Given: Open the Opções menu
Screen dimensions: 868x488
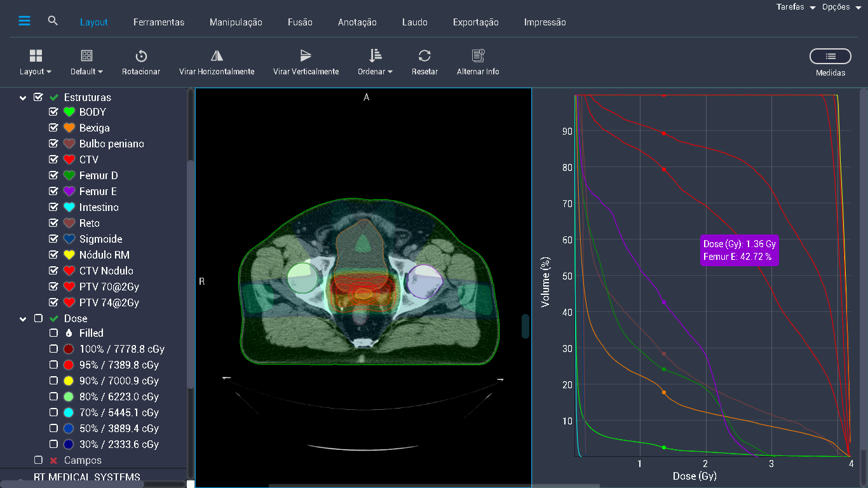Looking at the screenshot, I should tap(836, 7).
